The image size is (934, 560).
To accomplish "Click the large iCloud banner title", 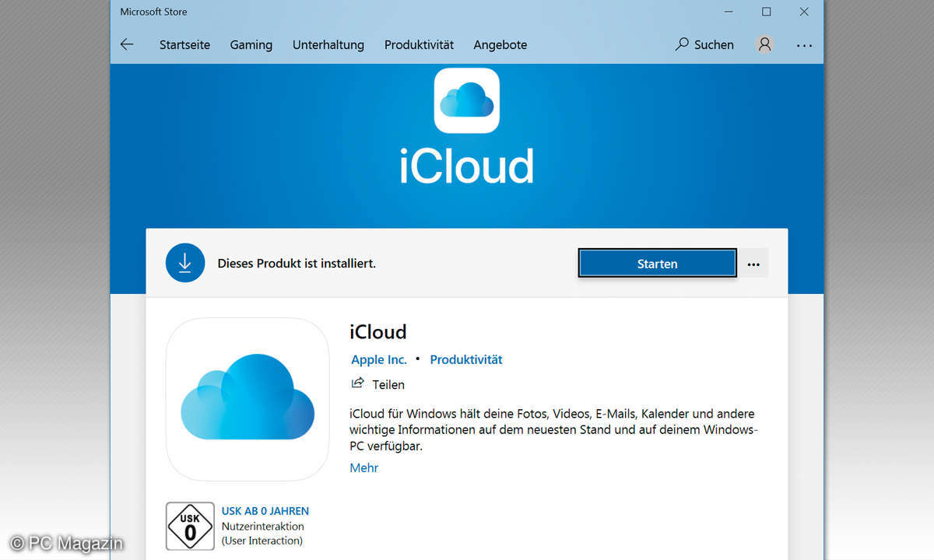I will tap(467, 166).
